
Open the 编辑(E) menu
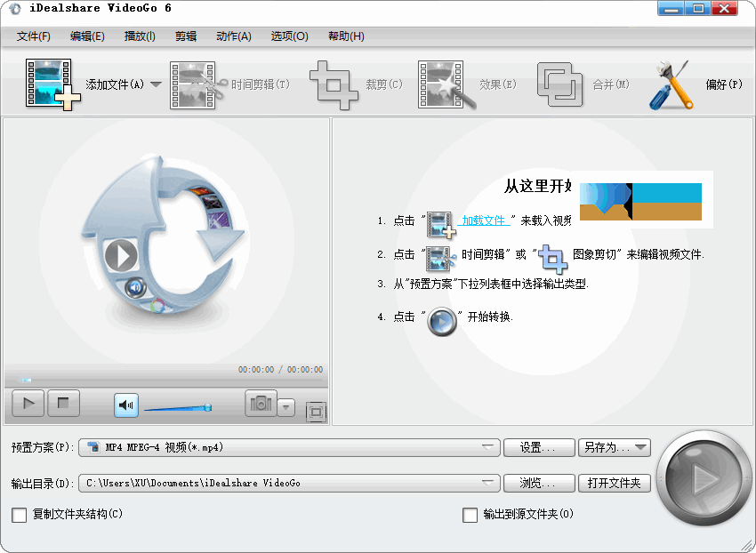pos(87,36)
